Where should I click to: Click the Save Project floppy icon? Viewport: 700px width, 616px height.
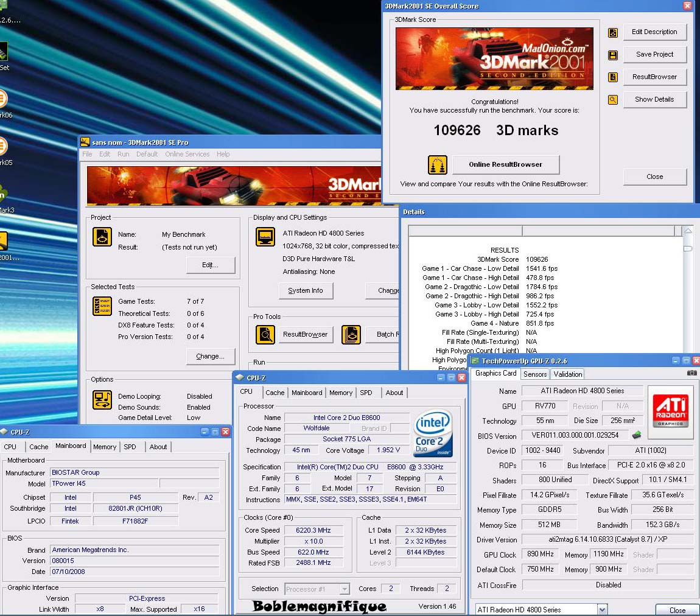coord(613,55)
